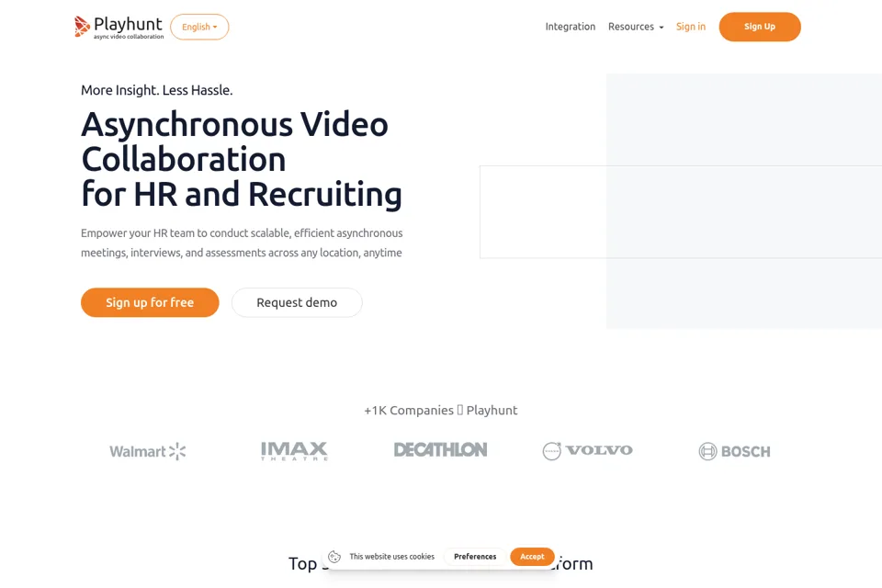Click the Bosch logo
The image size is (882, 588).
click(734, 451)
